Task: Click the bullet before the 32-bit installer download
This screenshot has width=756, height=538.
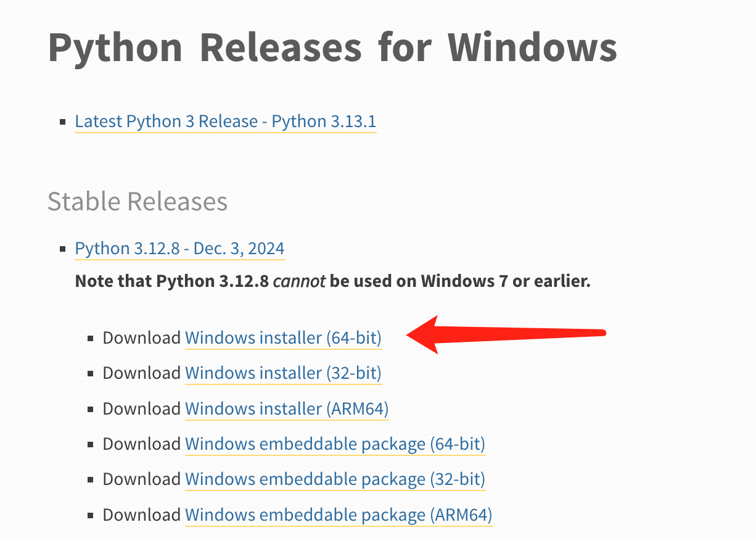Action: pos(91,374)
